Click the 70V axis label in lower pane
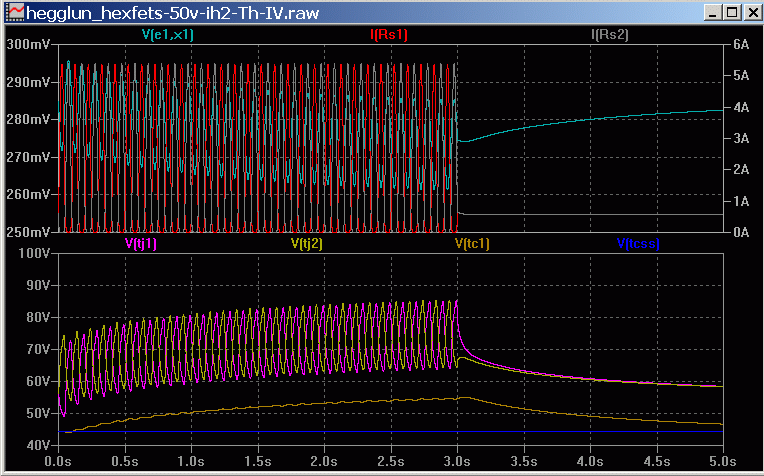This screenshot has width=764, height=476. click(x=38, y=349)
